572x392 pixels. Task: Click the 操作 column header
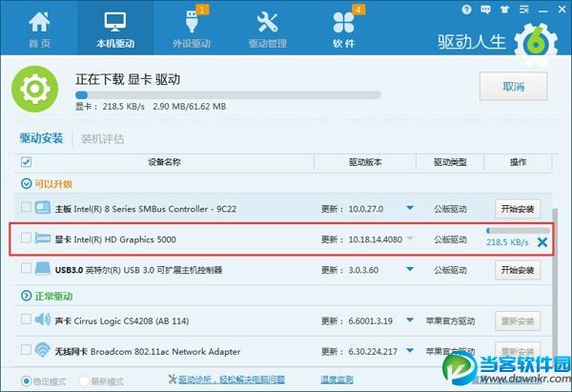(x=518, y=162)
